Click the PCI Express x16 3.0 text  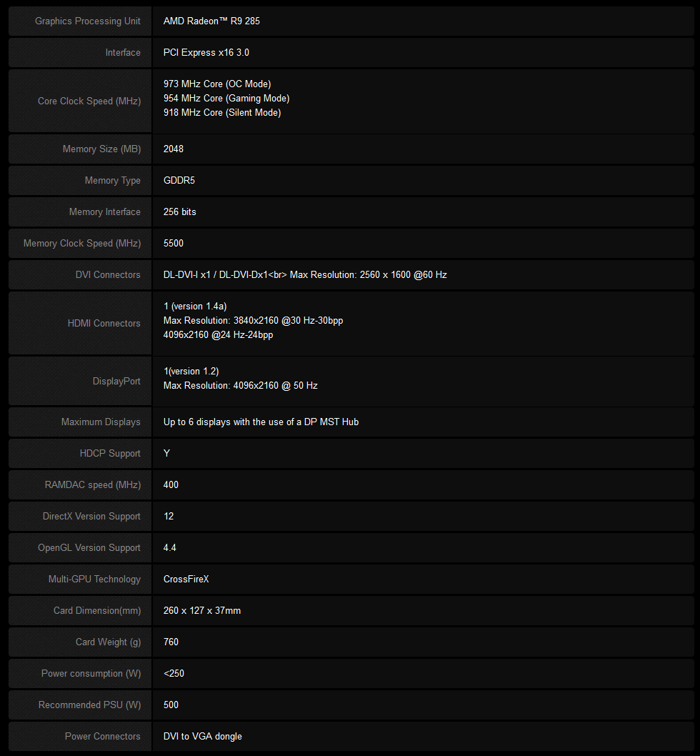point(206,53)
